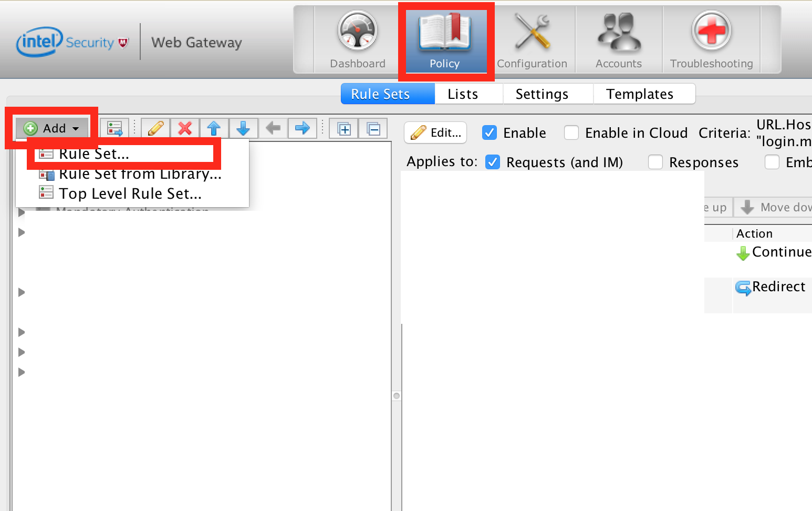Click the expand all plus icon
This screenshot has height=511, width=812.
344,128
